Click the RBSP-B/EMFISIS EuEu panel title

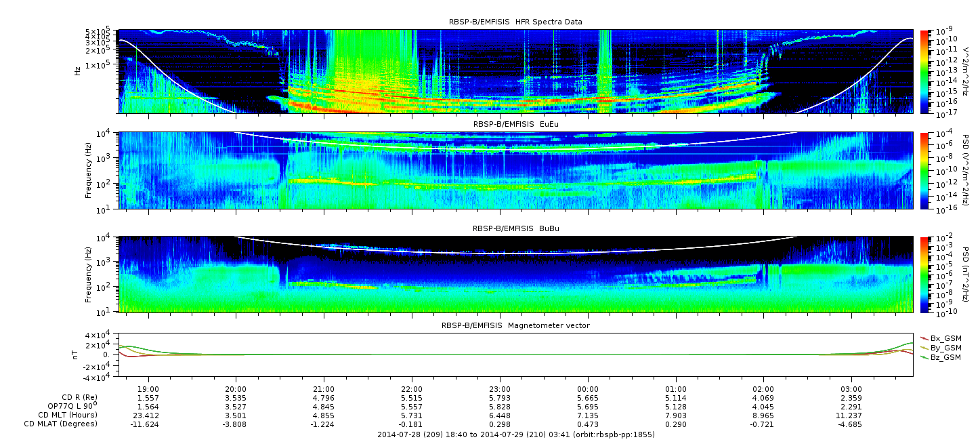[x=515, y=125]
